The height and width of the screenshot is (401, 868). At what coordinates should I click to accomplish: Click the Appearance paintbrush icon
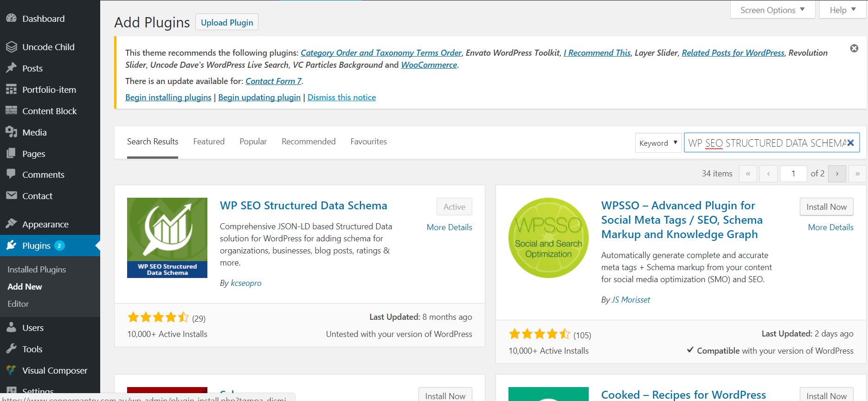coord(11,224)
